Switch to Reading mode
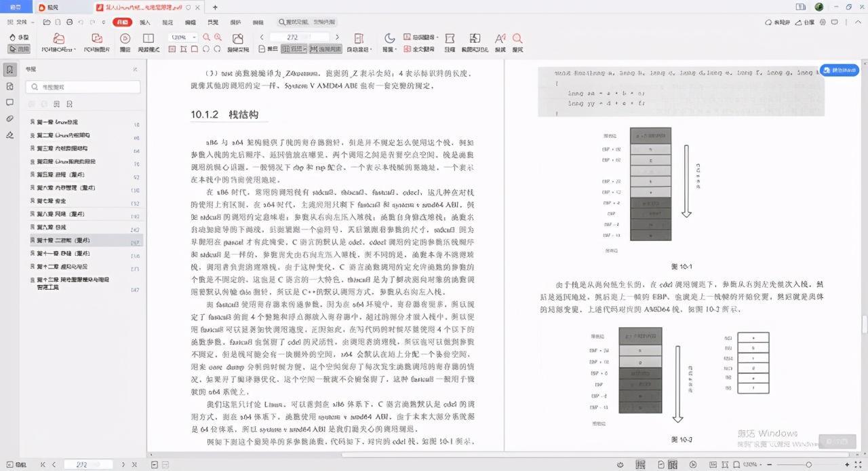Screen dimensions: 868x471 (x=149, y=43)
